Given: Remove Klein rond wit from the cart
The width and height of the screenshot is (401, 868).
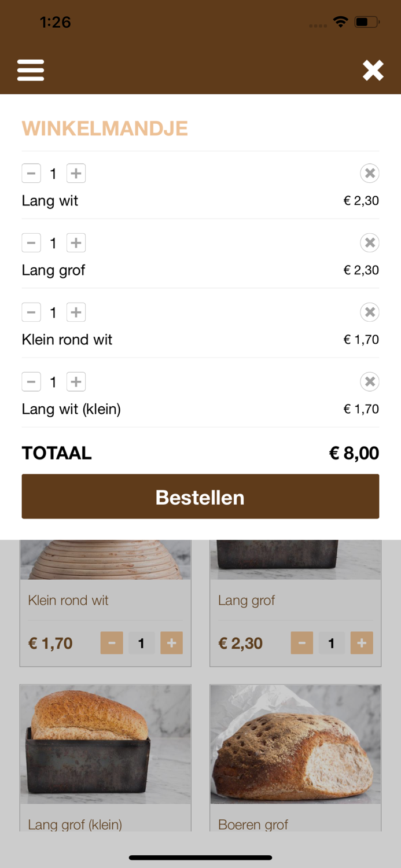Looking at the screenshot, I should pos(369,312).
